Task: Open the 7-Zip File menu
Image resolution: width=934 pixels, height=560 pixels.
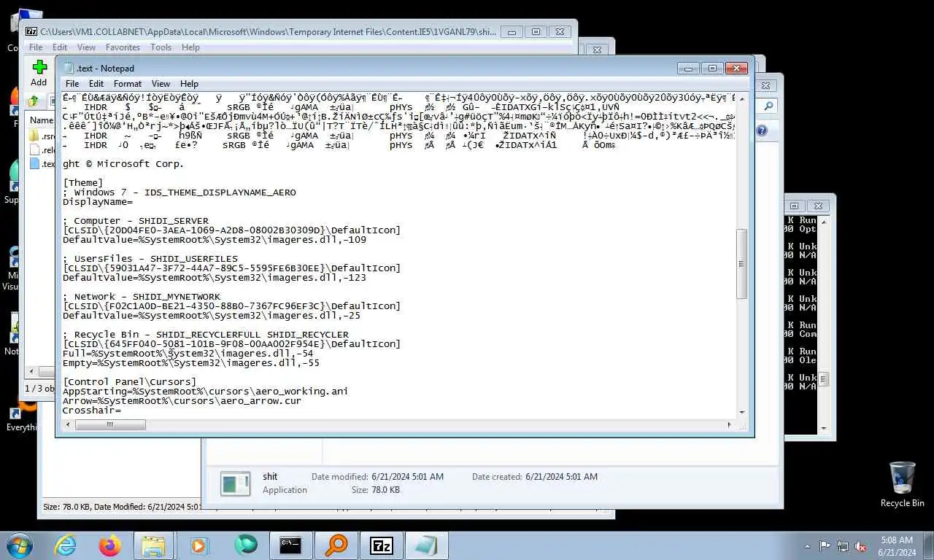Action: click(x=35, y=47)
